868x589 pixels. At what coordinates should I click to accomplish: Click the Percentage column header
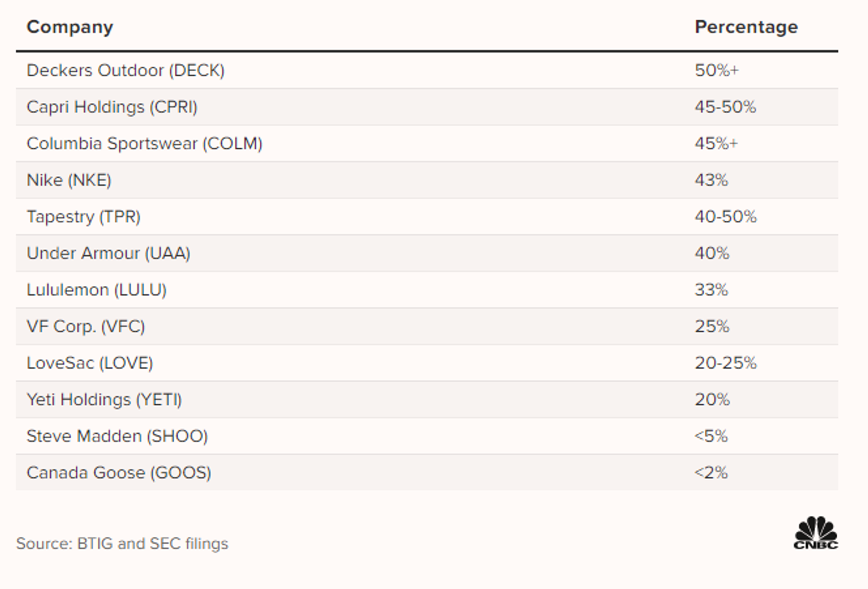pyautogui.click(x=746, y=27)
